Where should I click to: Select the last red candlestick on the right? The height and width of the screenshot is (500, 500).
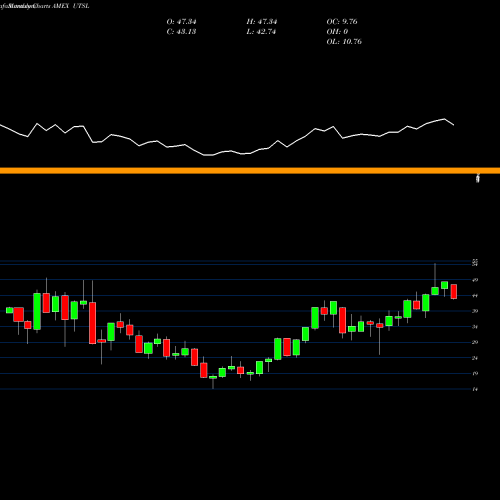(454, 292)
